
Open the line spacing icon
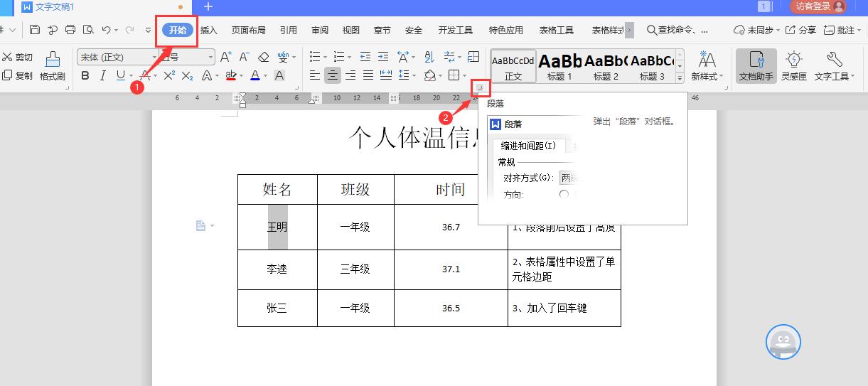pos(404,75)
